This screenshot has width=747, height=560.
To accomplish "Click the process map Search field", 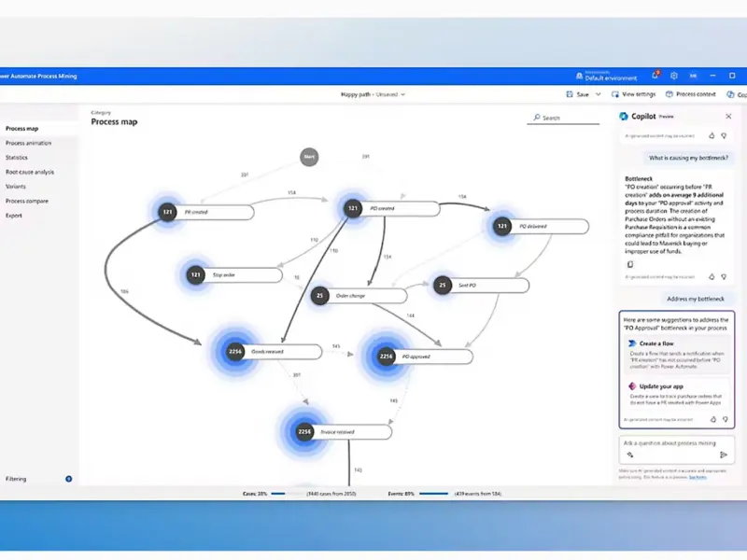I will 562,118.
